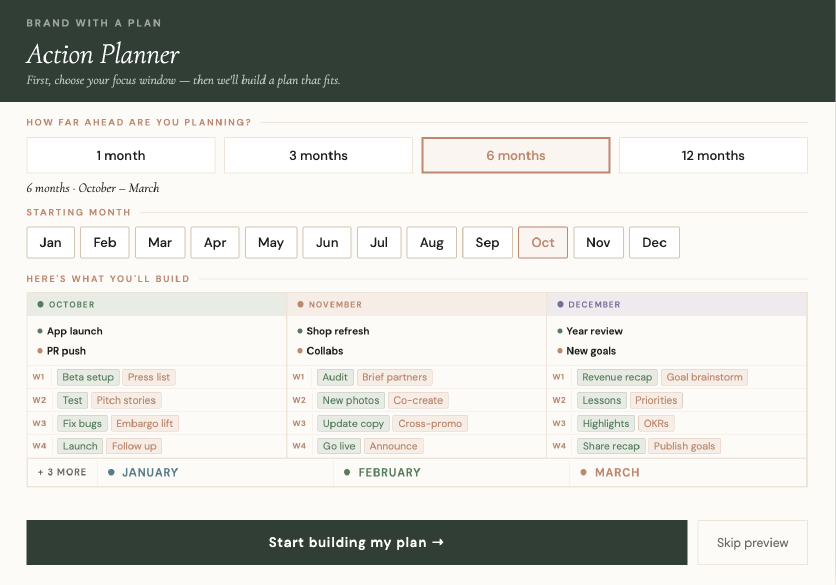Expand the "+ 3 MORE" preview section

61,471
